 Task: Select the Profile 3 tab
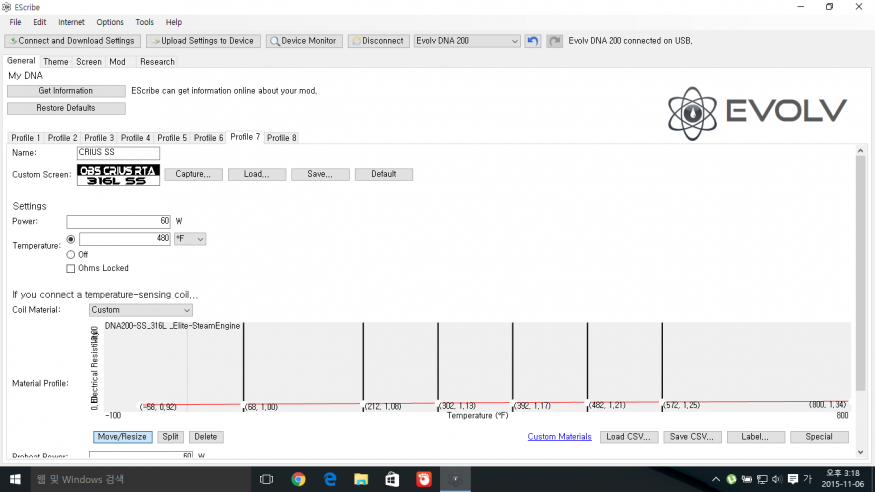[99, 138]
